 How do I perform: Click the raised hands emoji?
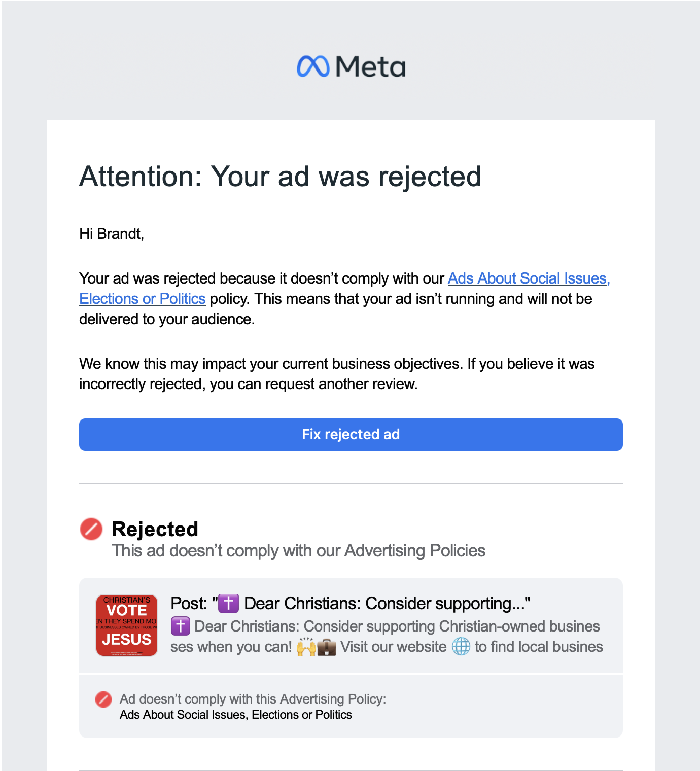pyautogui.click(x=306, y=647)
